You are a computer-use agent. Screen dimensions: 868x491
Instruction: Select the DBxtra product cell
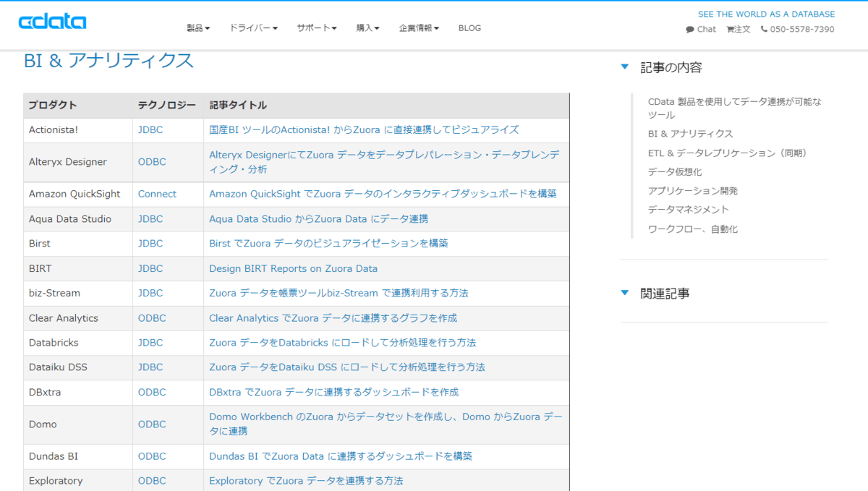tap(78, 392)
